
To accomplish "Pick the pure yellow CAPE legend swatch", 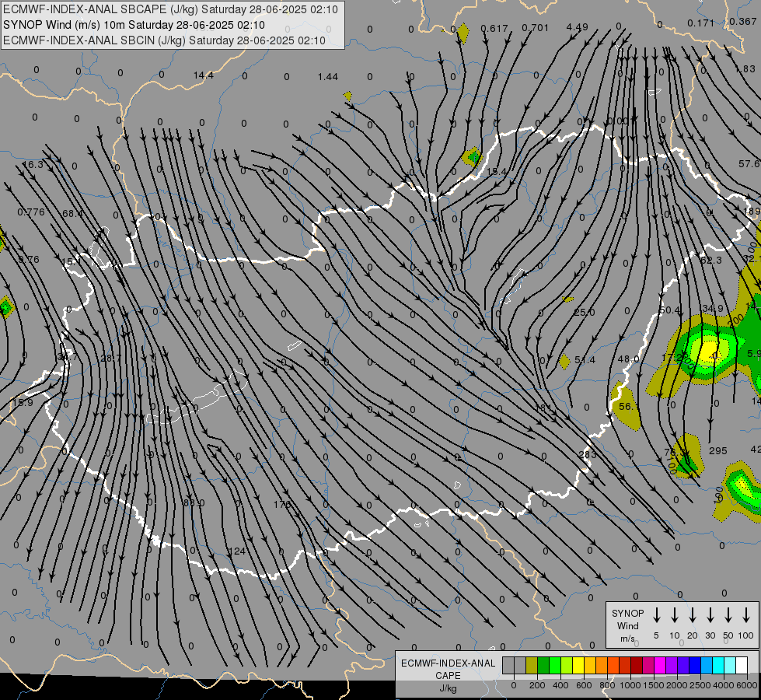I will coord(578,666).
